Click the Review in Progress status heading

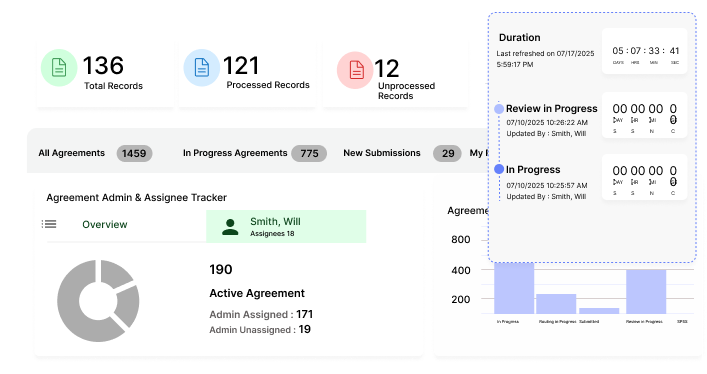click(x=551, y=108)
